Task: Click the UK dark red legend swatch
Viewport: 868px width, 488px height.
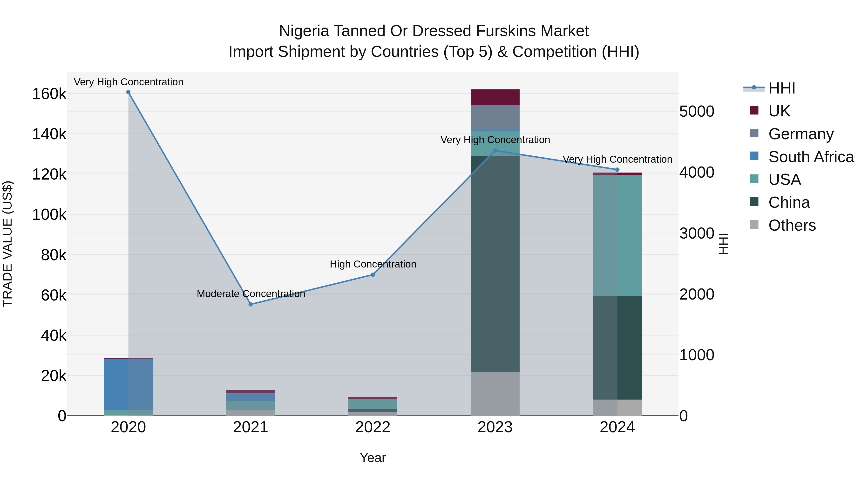Action: [x=754, y=110]
